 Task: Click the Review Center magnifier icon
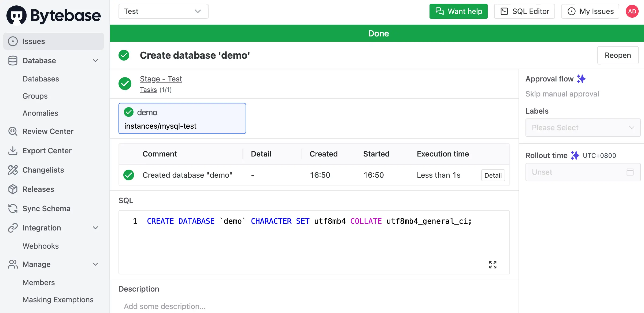pos(13,131)
